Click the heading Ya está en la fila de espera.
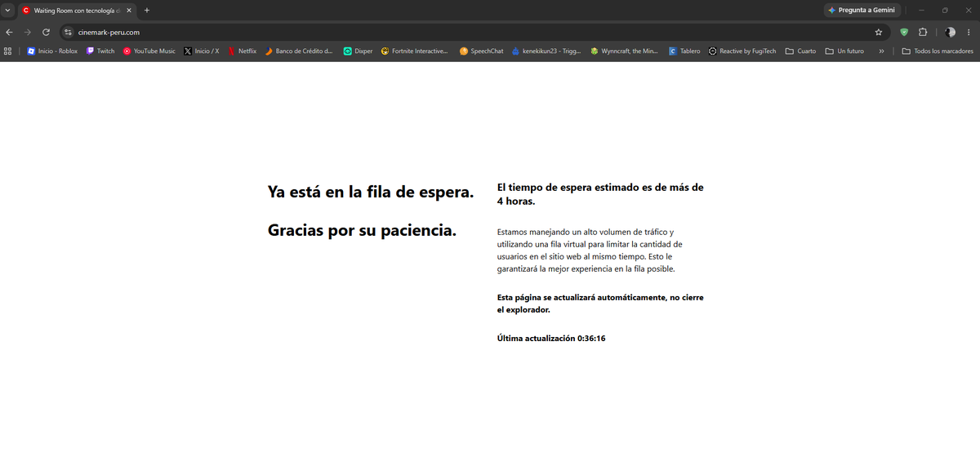980x470 pixels. (371, 193)
